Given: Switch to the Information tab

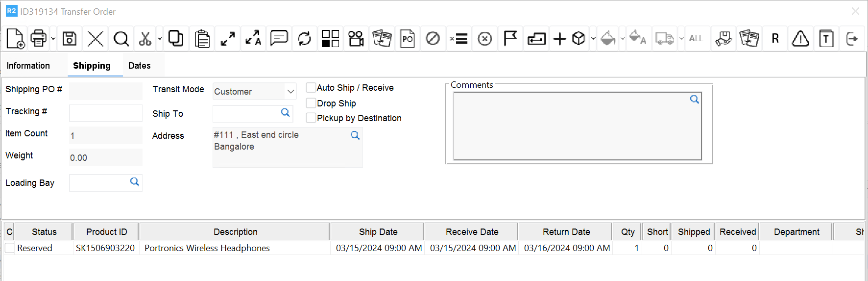Looking at the screenshot, I should tap(28, 66).
